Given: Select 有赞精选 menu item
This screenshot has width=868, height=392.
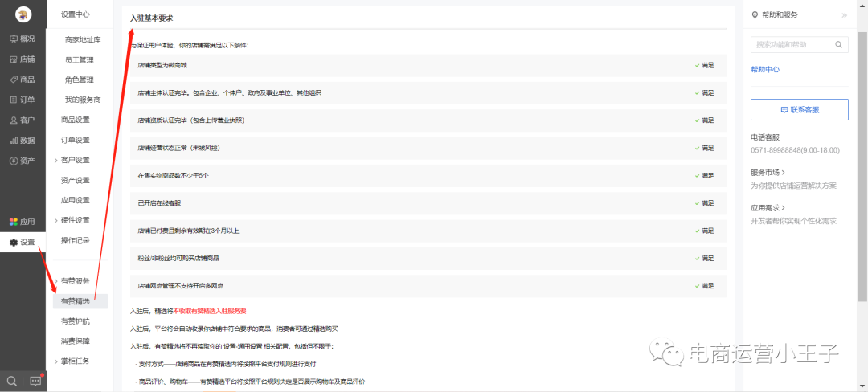Looking at the screenshot, I should [x=76, y=301].
